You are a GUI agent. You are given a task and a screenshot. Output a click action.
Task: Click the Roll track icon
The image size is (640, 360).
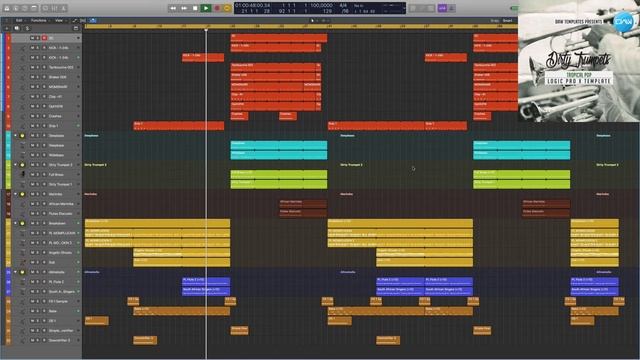coord(22,262)
